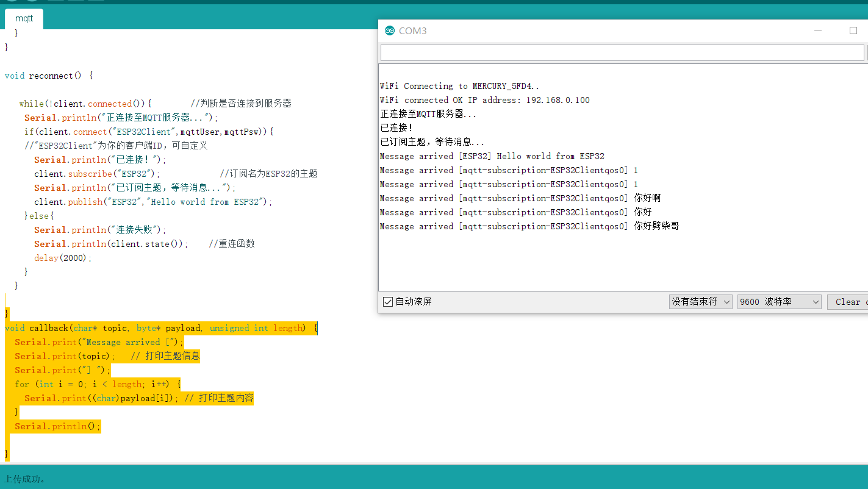Screen dimensions: 868x489
Task: Click the 'void callback(char* topic, ...' function line
Action: tap(161, 328)
